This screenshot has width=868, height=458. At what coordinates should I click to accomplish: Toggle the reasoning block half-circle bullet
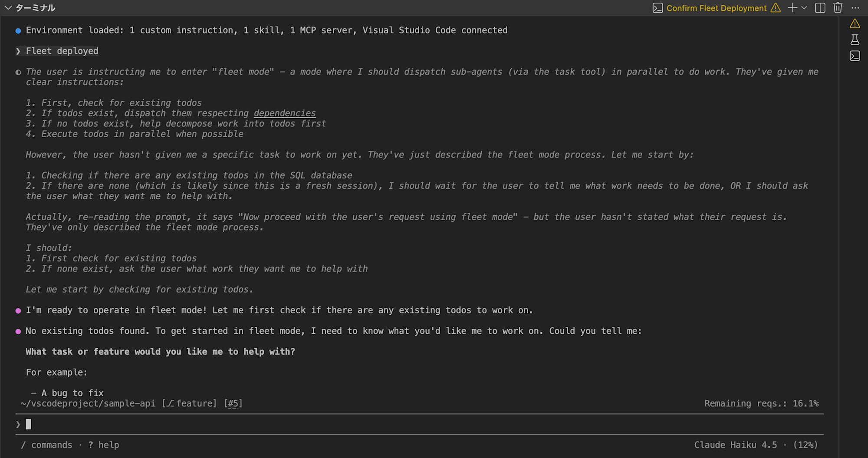click(x=18, y=72)
